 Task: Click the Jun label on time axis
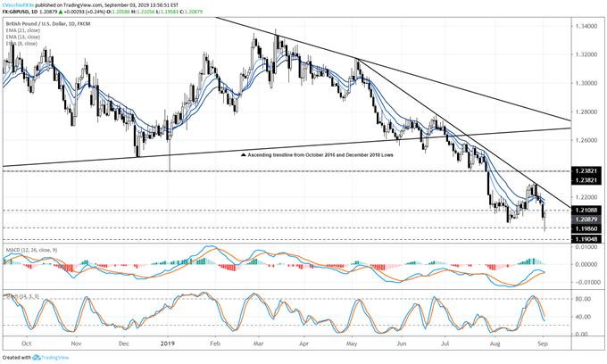click(x=402, y=343)
